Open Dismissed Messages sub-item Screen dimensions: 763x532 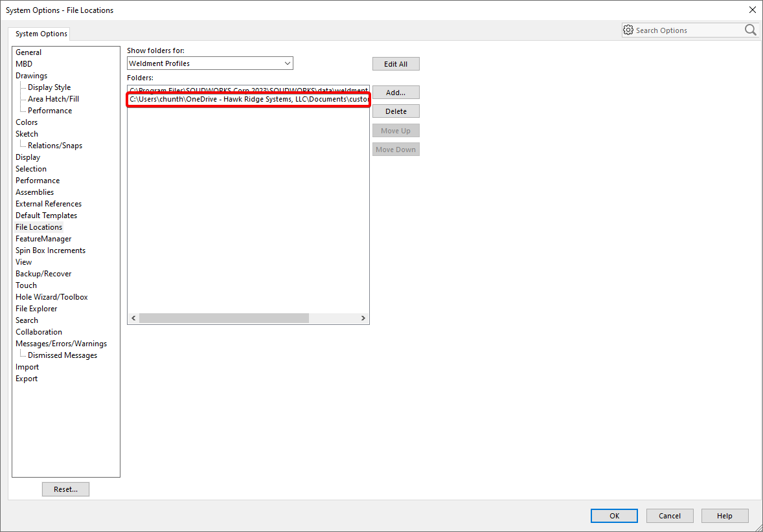[62, 356]
